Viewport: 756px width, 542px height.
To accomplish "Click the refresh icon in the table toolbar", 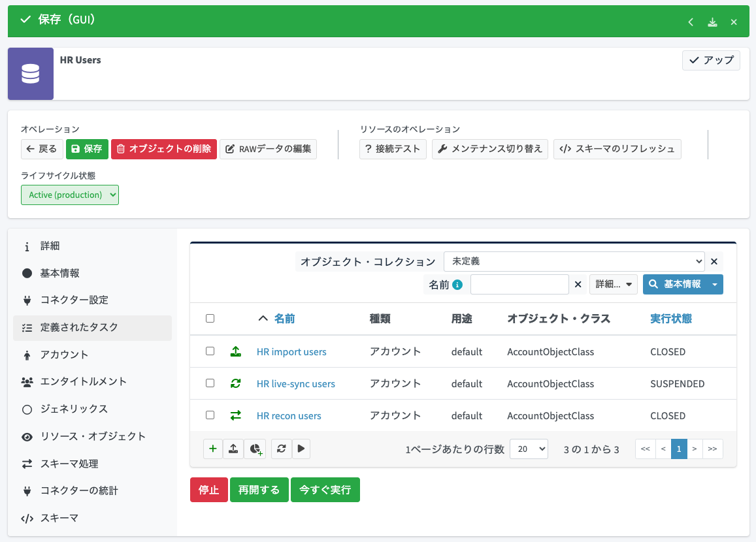I will [281, 449].
